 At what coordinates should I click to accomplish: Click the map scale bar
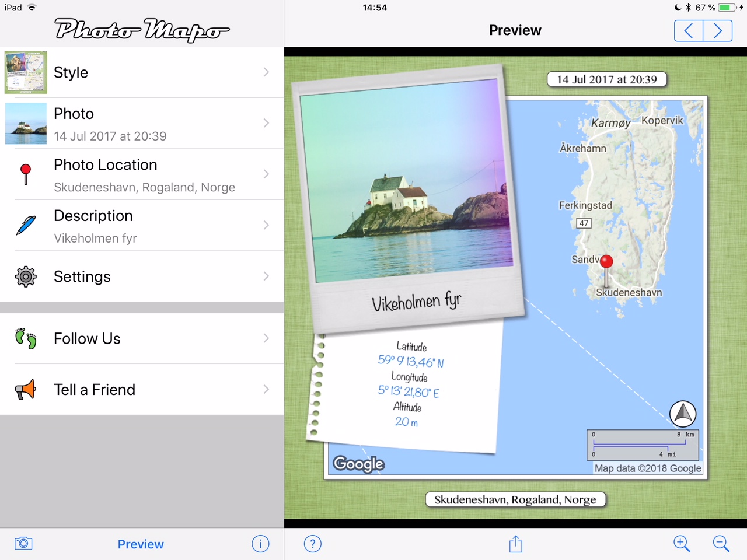point(643,445)
